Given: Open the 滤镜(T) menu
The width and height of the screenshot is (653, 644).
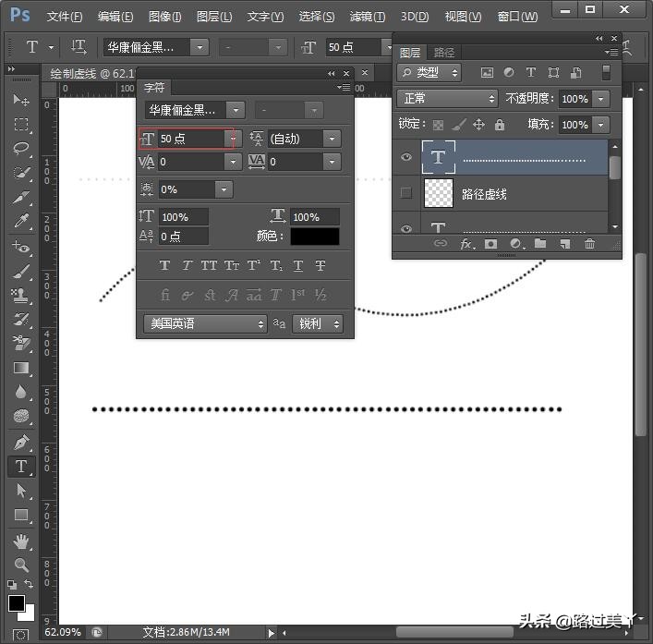Looking at the screenshot, I should click(x=368, y=17).
